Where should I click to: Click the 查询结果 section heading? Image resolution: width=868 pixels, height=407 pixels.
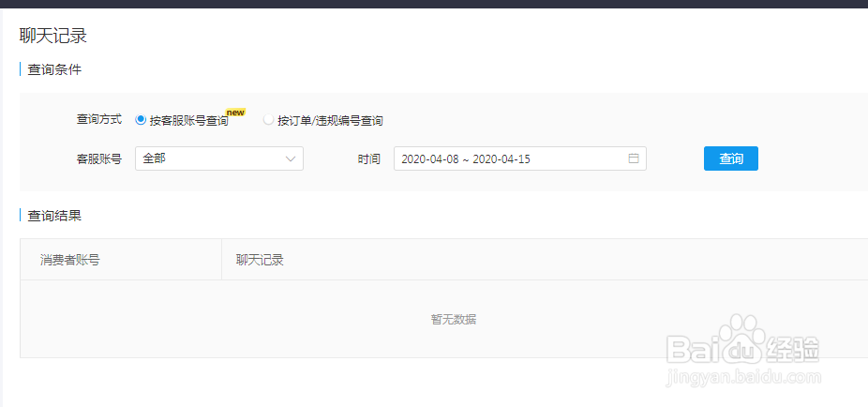(x=54, y=216)
